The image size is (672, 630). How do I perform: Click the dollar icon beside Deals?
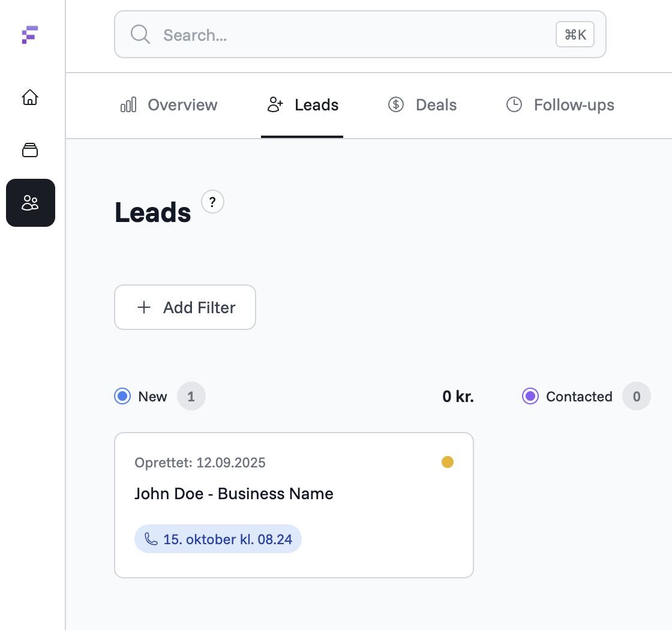pos(396,104)
